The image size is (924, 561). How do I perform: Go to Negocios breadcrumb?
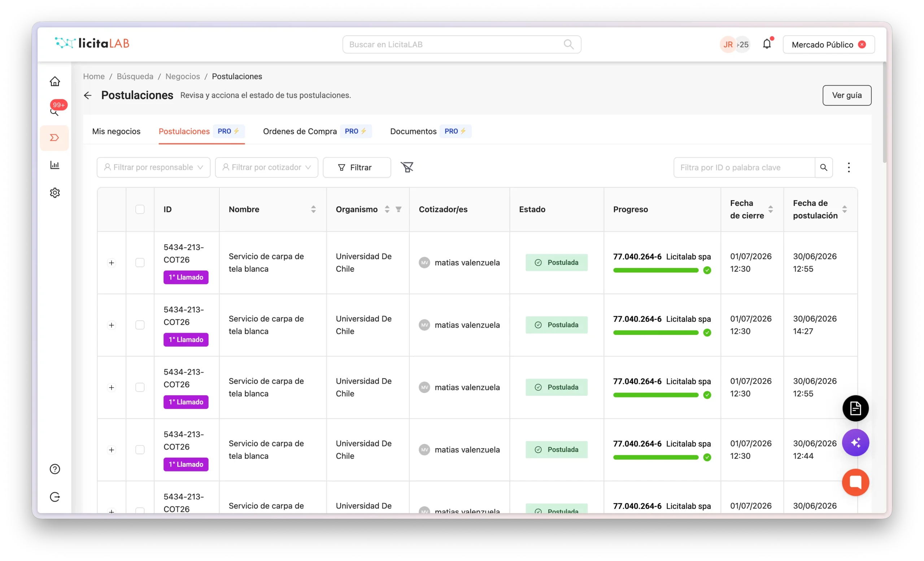(x=183, y=76)
